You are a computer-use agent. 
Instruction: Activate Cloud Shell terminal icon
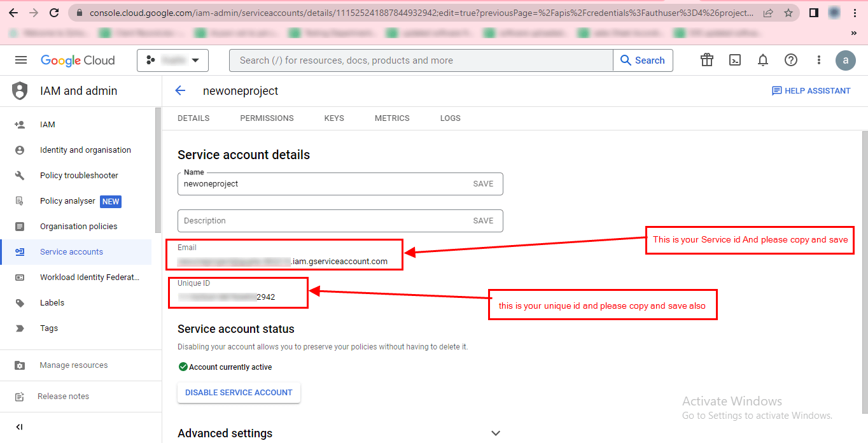pyautogui.click(x=735, y=60)
